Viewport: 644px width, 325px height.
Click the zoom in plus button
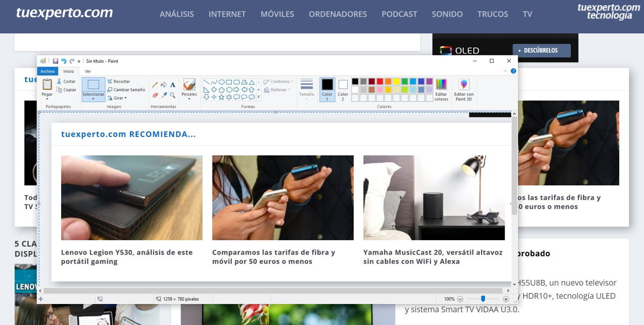506,299
